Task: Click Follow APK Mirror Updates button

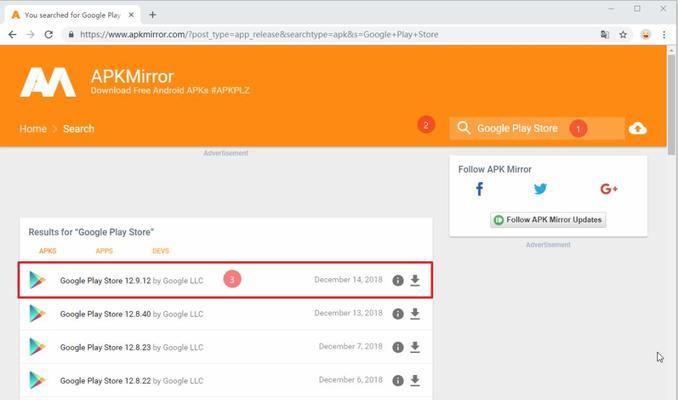Action: pyautogui.click(x=548, y=220)
